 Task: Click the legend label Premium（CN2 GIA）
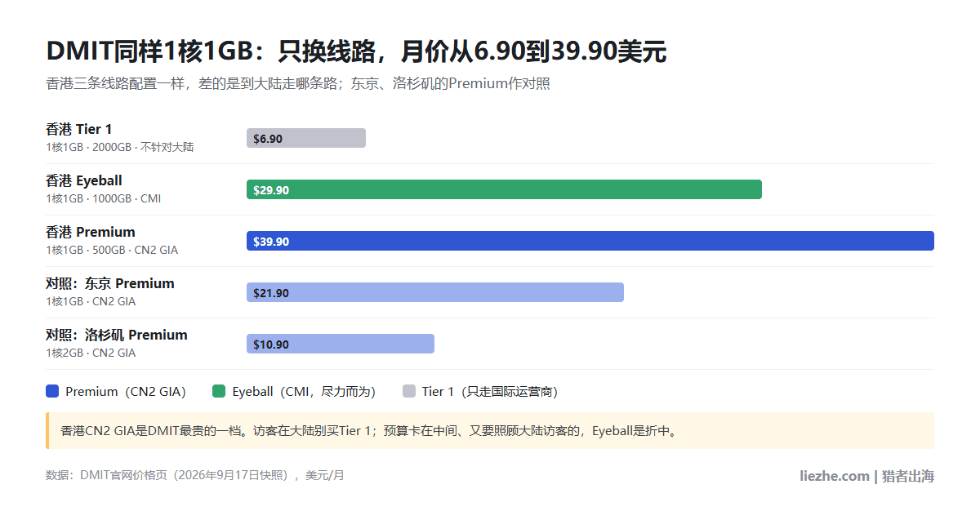click(129, 392)
